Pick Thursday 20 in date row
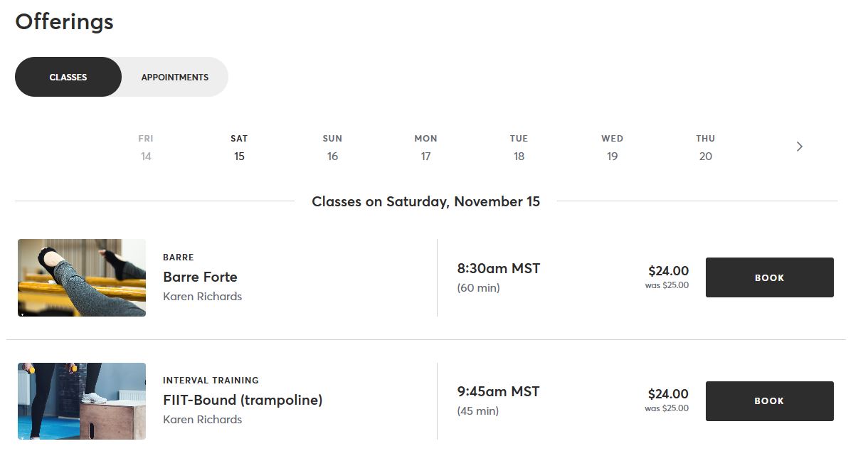Screen dimensions: 868x456 point(705,147)
